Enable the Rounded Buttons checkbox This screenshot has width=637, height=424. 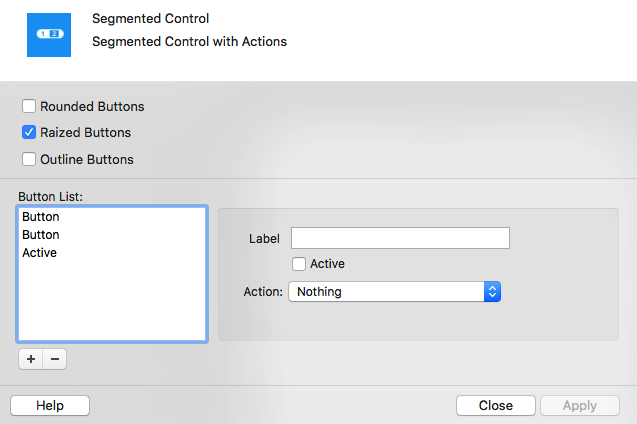click(x=30, y=106)
